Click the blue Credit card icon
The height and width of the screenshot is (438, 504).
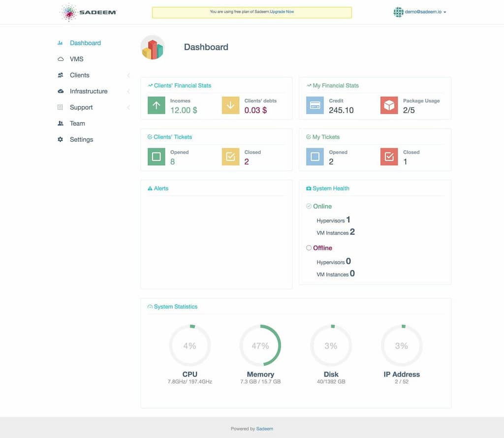[x=315, y=105]
